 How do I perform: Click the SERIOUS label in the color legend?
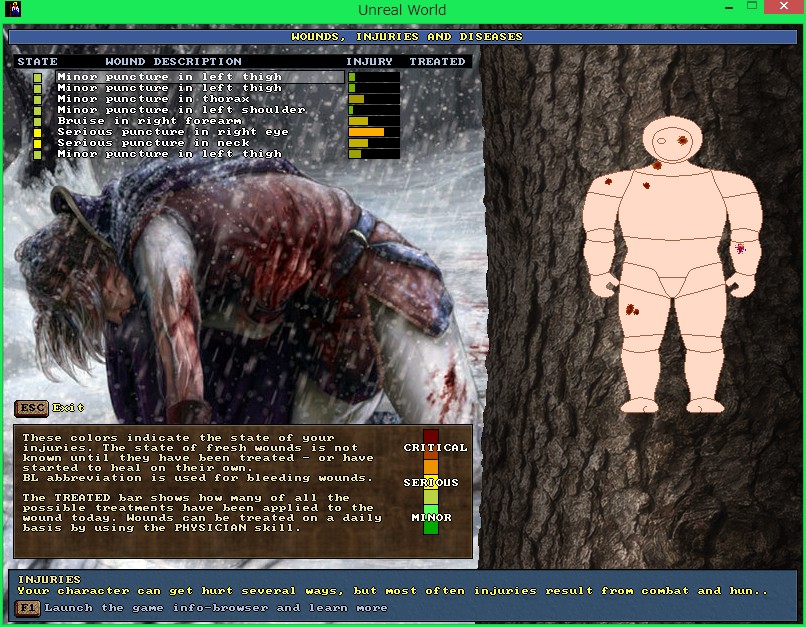431,483
